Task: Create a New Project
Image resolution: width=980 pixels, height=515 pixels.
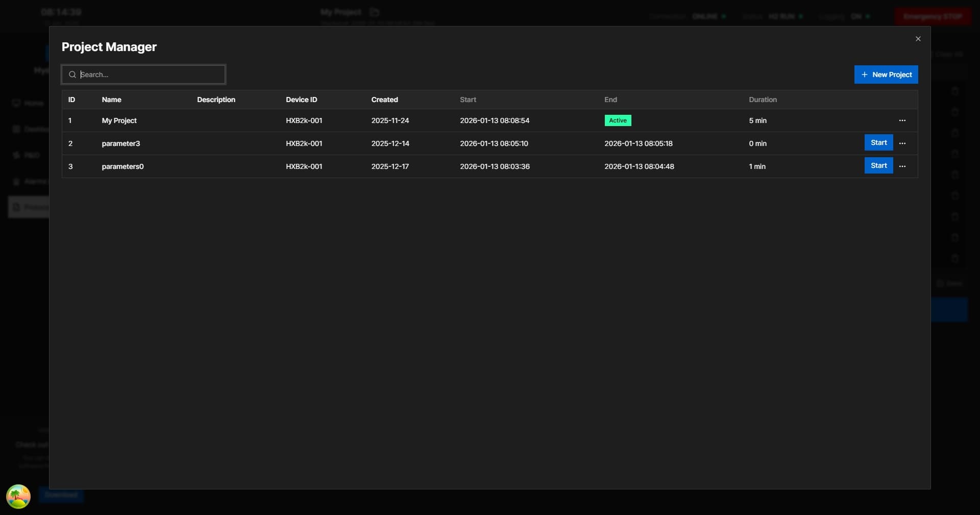Action: [x=886, y=75]
